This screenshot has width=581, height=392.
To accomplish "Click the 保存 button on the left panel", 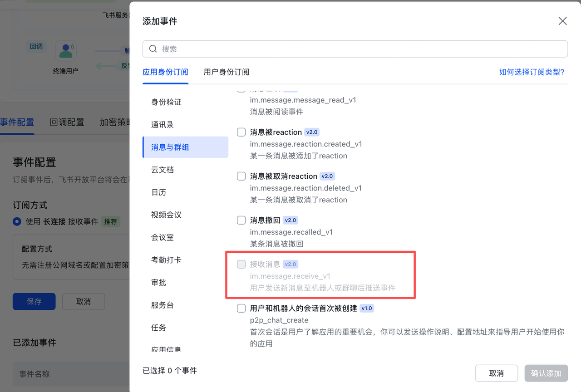I will click(34, 301).
